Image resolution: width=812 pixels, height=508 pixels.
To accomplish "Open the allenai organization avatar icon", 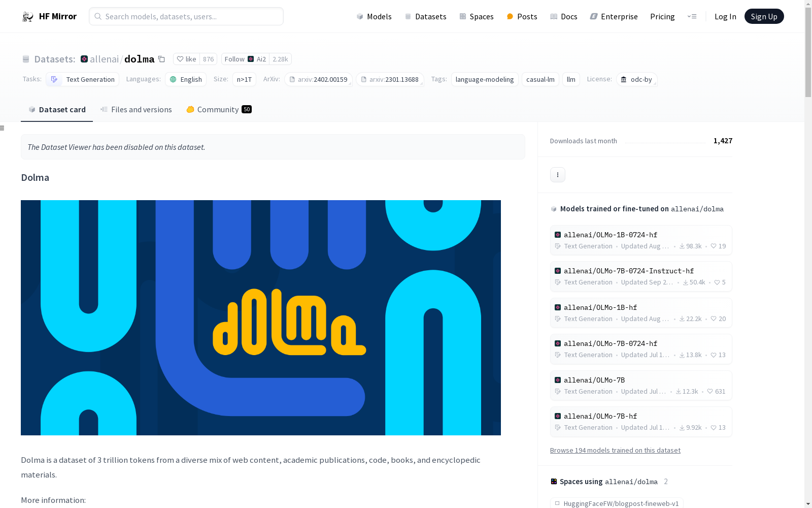I will 84,59.
